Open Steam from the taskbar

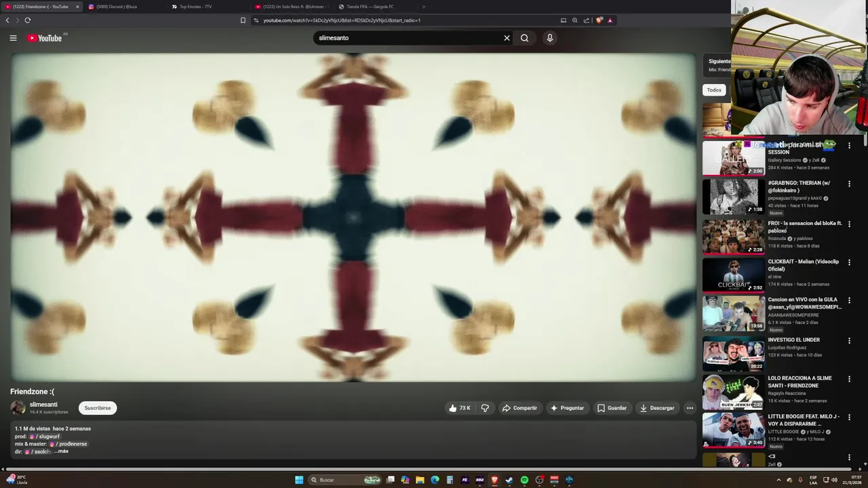coord(509,480)
